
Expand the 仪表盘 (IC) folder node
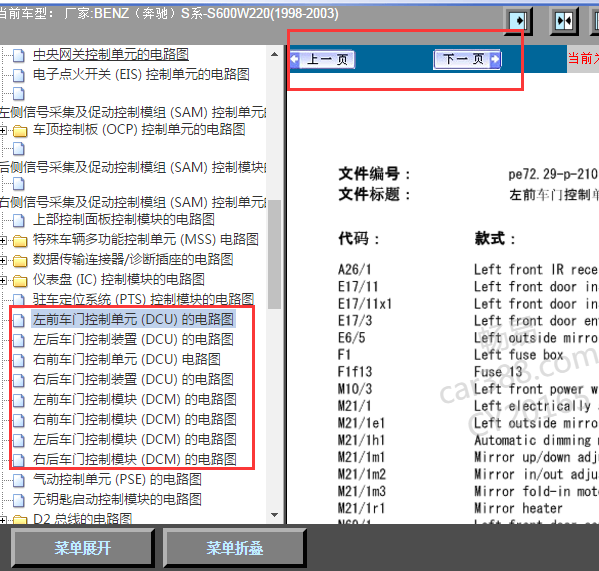pyautogui.click(x=3, y=280)
